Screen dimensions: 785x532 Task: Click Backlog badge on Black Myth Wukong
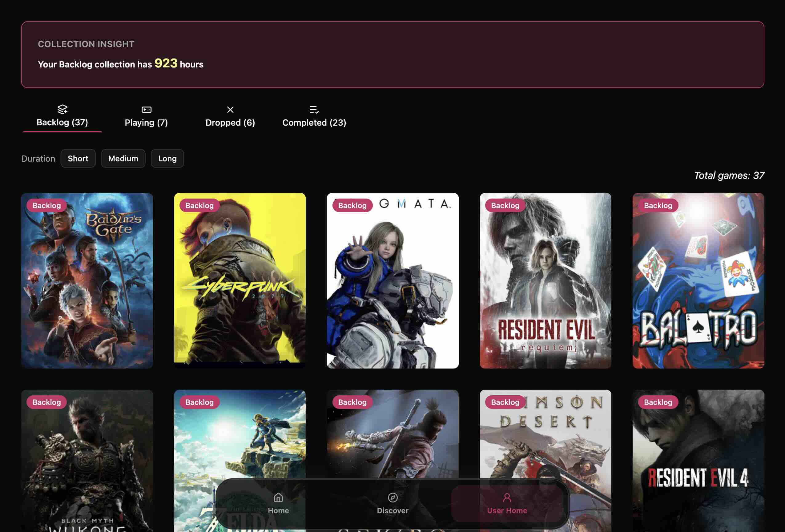46,402
